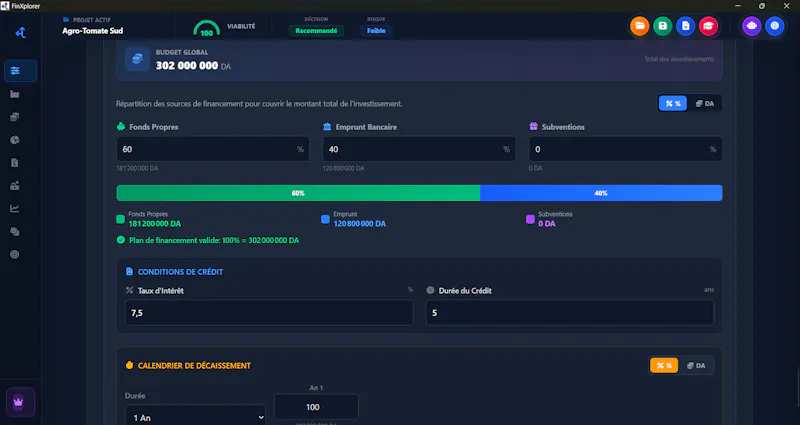Edit the Subventions percentage field
The image size is (800, 425).
click(x=626, y=149)
